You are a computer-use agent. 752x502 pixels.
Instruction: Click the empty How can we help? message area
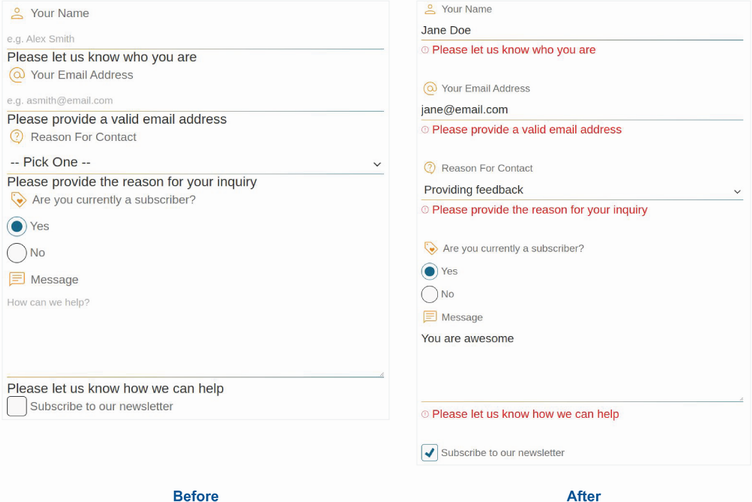click(195, 335)
